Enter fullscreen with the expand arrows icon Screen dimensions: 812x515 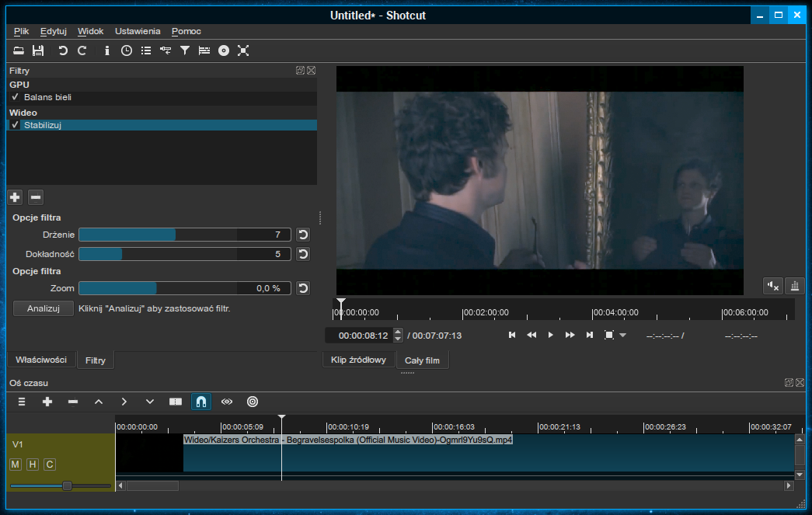(x=243, y=50)
